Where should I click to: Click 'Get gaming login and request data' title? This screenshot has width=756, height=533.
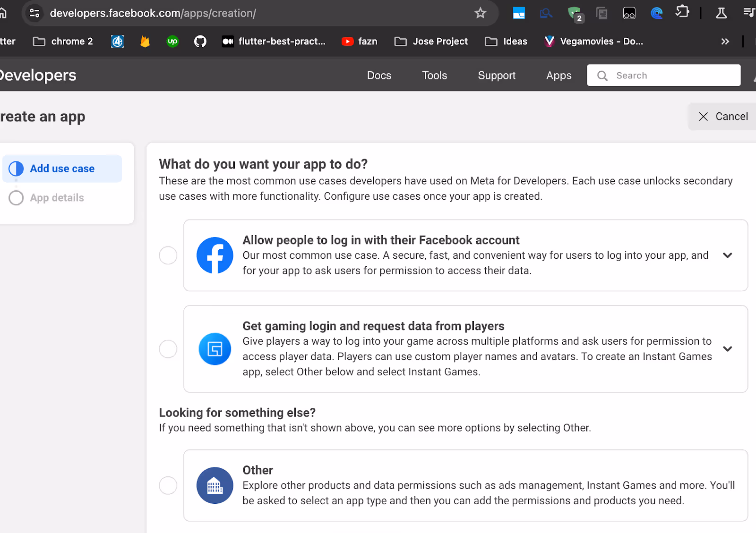[373, 326]
